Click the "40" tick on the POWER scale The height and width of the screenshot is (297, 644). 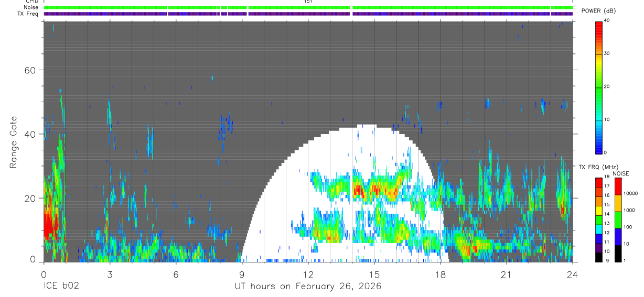(x=606, y=20)
